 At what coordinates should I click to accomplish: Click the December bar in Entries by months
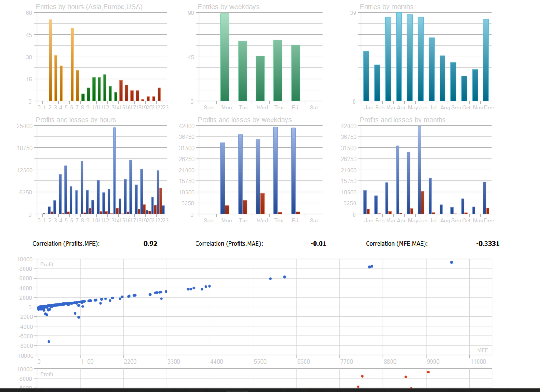pyautogui.click(x=486, y=60)
